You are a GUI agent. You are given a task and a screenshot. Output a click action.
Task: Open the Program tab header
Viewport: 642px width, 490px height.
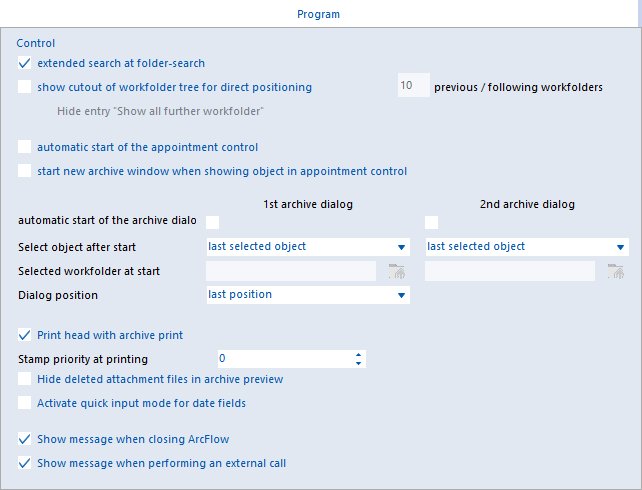point(318,14)
